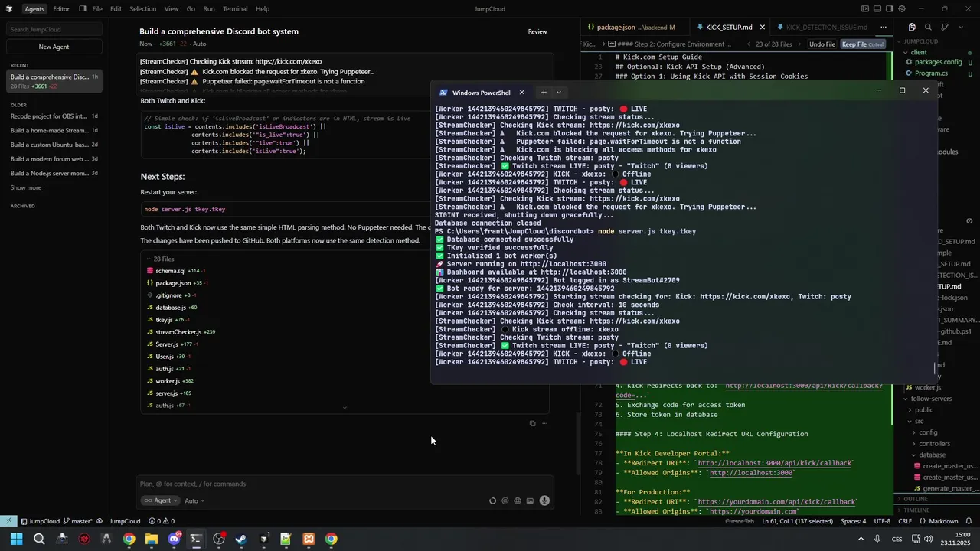This screenshot has width=980, height=551.
Task: Open the Terminal menu
Action: click(x=235, y=9)
